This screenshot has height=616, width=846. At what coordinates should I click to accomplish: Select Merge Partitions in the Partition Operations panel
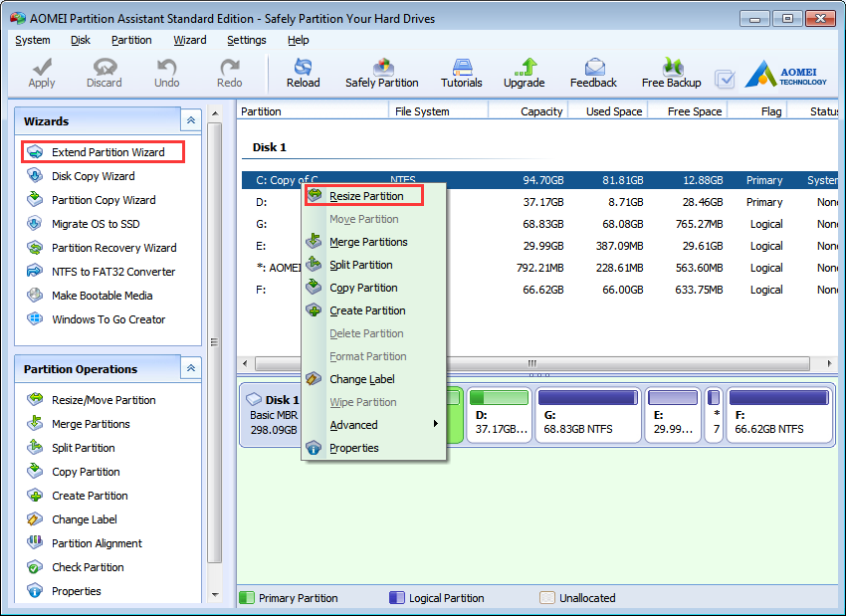coord(79,424)
